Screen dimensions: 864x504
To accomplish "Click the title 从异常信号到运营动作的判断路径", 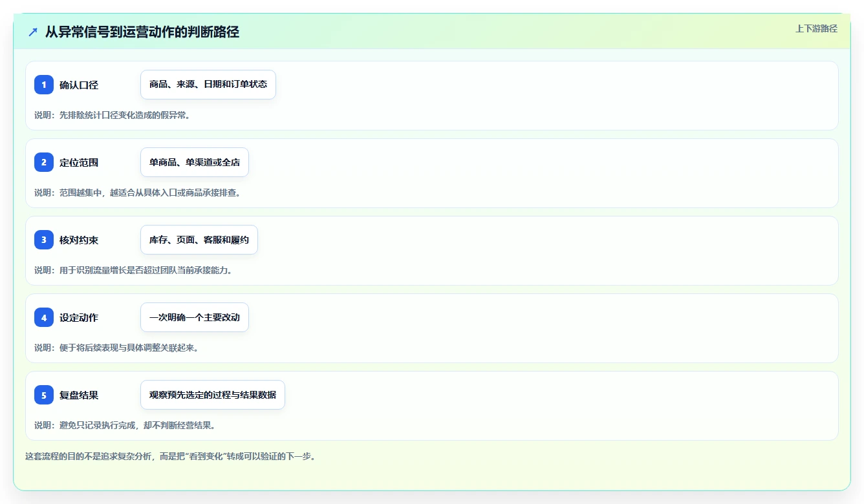I will [142, 32].
